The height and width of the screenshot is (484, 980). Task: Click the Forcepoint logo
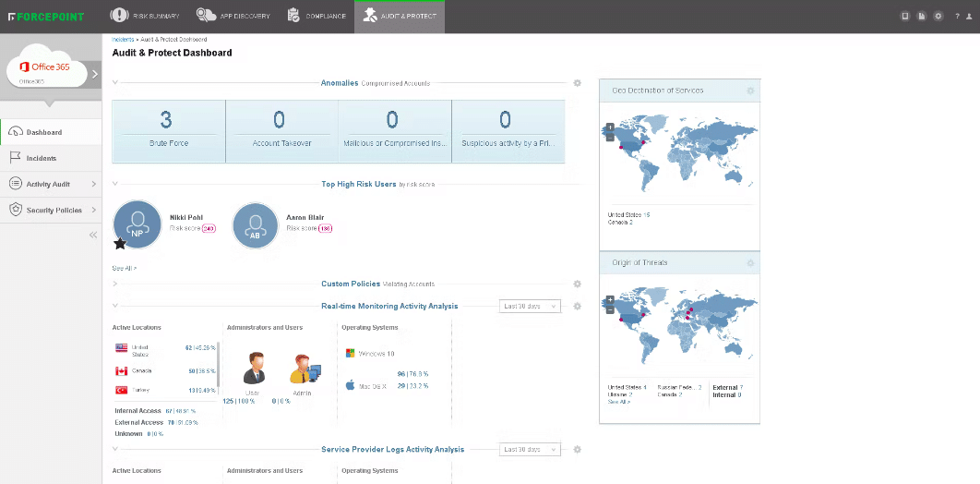(x=45, y=17)
